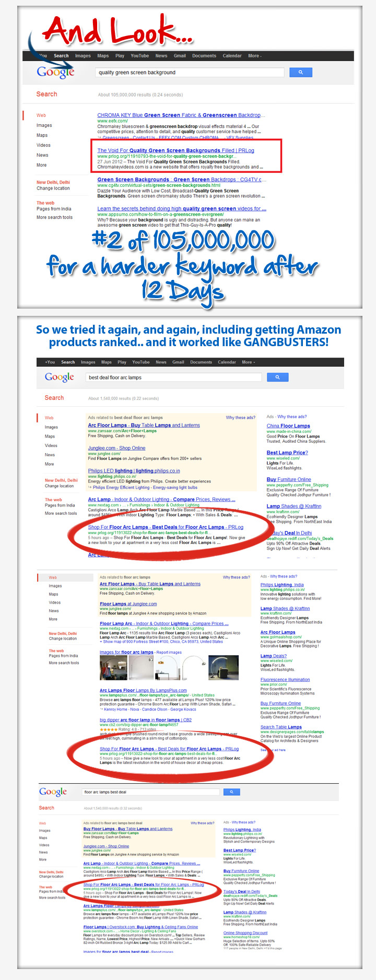This screenshot has height=980, width=376.
Task: Open 'Buy Floor Lamps - Buy Table Lamps and Lanterns' ad
Action: [128, 829]
